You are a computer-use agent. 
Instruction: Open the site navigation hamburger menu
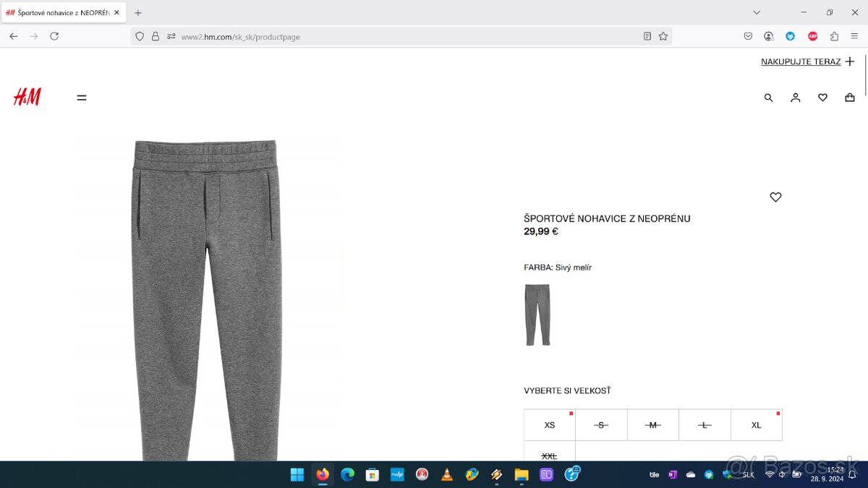(x=82, y=97)
